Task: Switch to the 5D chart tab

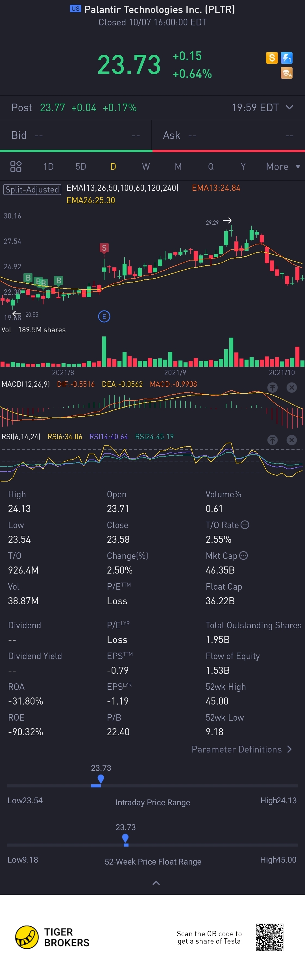Action: click(81, 166)
